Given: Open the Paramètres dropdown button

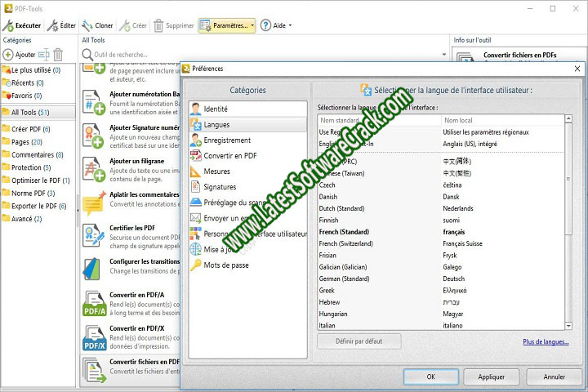Looking at the screenshot, I should [x=227, y=25].
